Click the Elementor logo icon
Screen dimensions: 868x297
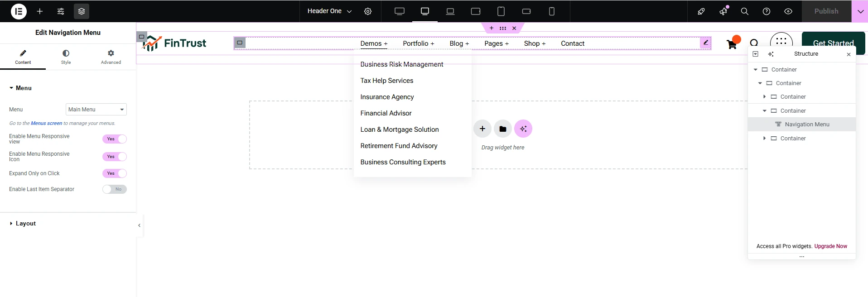(19, 11)
